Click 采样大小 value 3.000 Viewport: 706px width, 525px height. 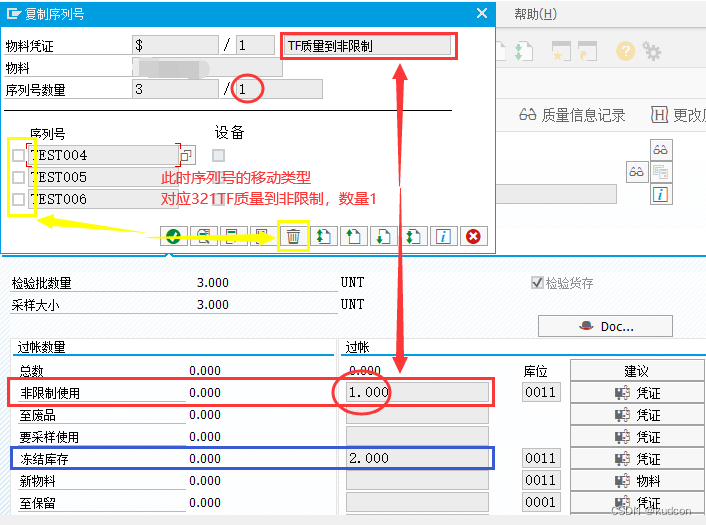tap(213, 305)
